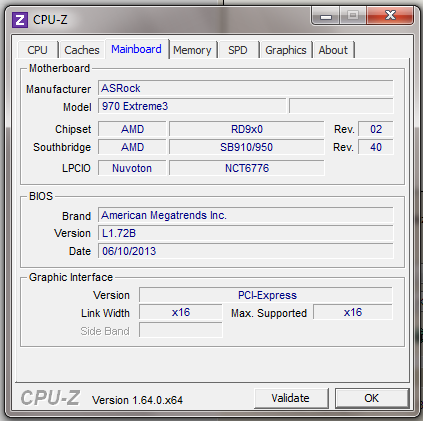The image size is (423, 421).
Task: Close the CPU-Z window
Action: click(390, 16)
